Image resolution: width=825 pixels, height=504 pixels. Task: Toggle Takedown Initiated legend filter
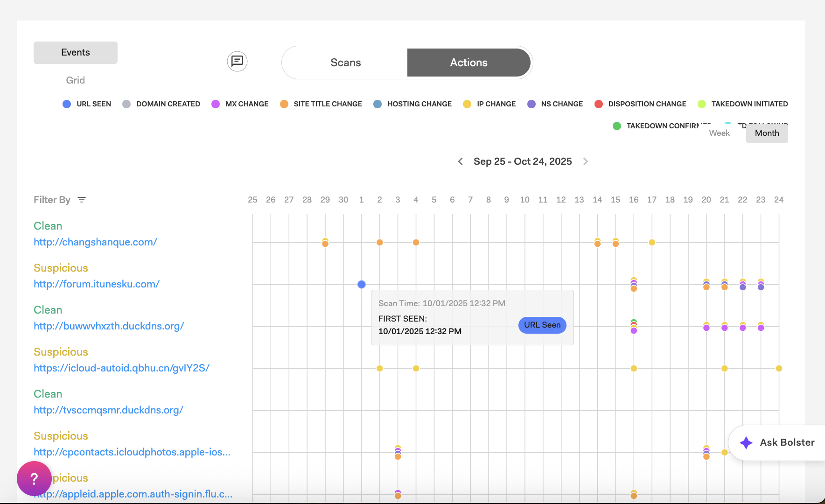(x=742, y=104)
